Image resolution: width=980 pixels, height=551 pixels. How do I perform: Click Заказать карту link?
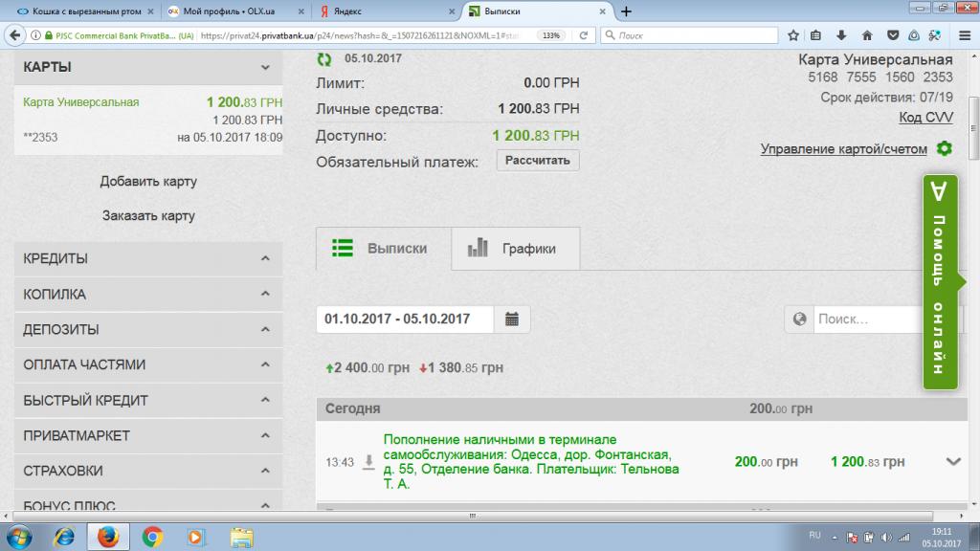pos(148,215)
